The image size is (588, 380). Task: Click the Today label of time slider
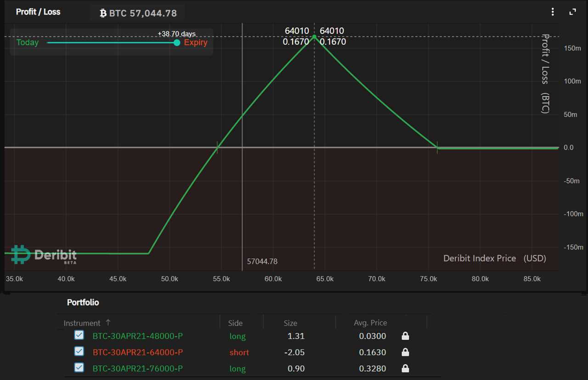28,43
